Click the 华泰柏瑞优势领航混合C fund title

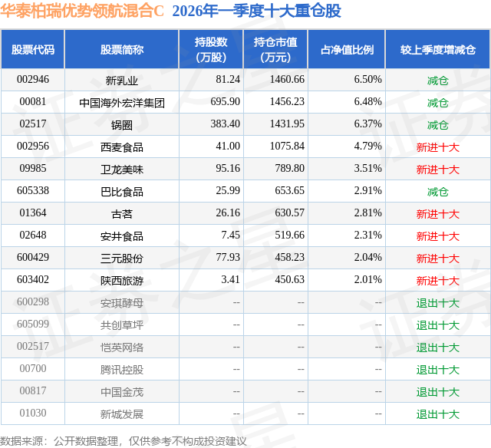pos(83,12)
